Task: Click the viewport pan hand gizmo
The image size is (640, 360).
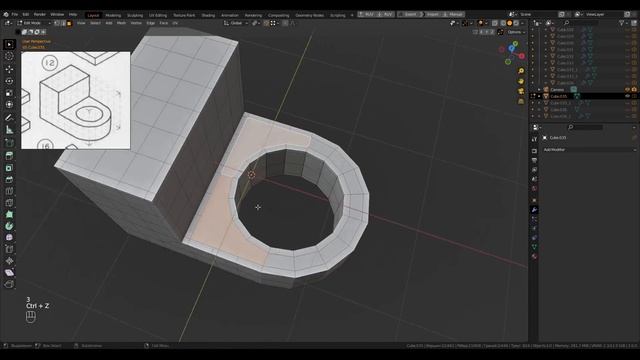Action: tap(521, 81)
